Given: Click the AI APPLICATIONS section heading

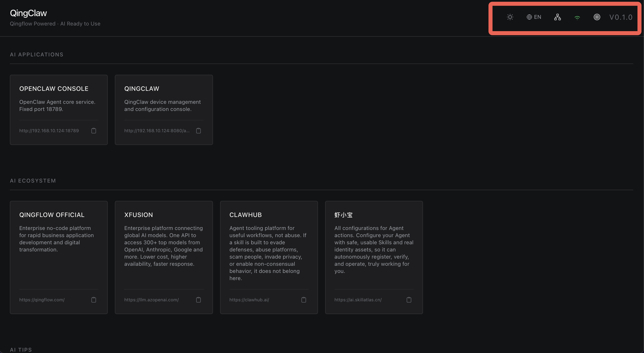Looking at the screenshot, I should [x=36, y=54].
